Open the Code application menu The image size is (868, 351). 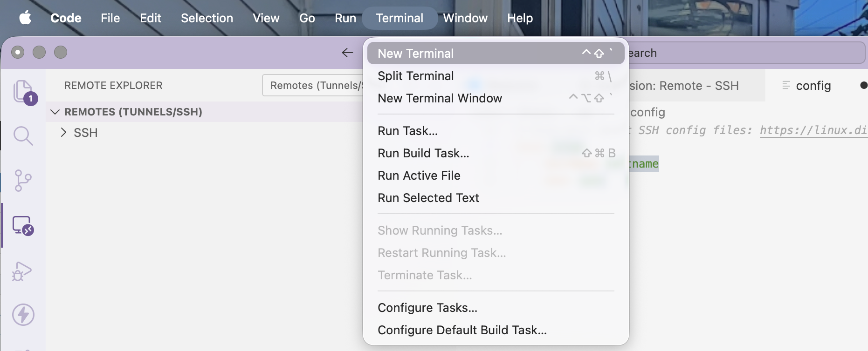click(66, 18)
